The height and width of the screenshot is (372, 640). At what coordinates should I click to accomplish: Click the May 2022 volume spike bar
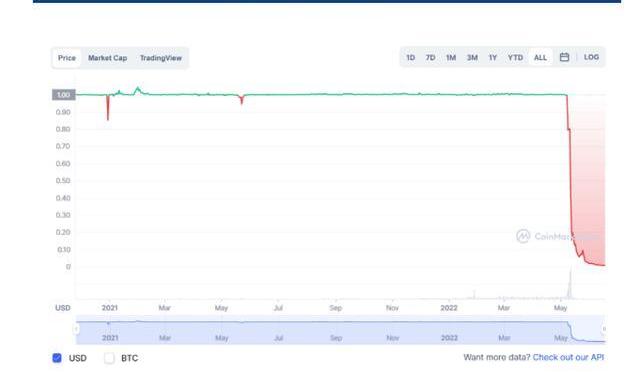click(570, 282)
